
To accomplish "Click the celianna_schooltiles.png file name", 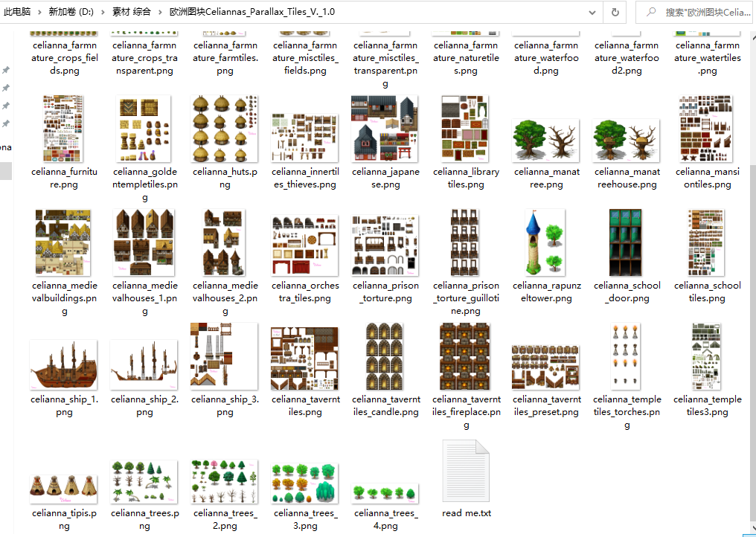I will pos(708,292).
